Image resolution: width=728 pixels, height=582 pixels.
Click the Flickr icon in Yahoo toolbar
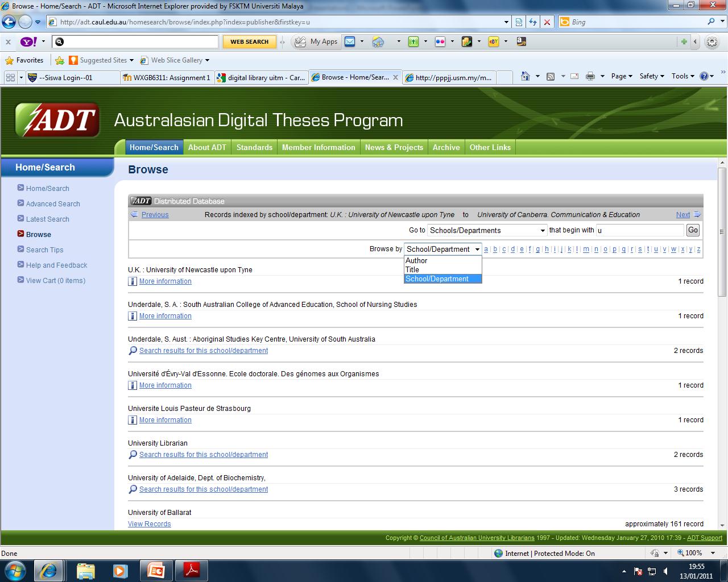(440, 41)
